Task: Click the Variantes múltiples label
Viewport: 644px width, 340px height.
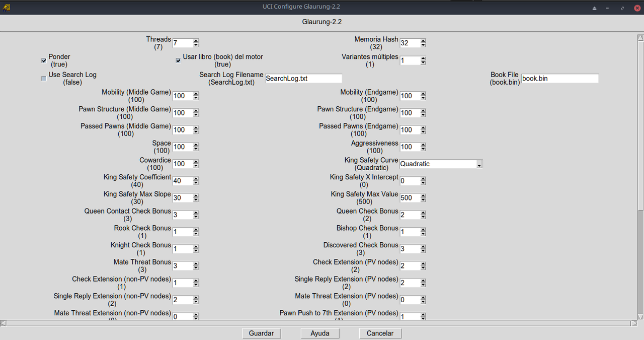Action: tap(370, 60)
